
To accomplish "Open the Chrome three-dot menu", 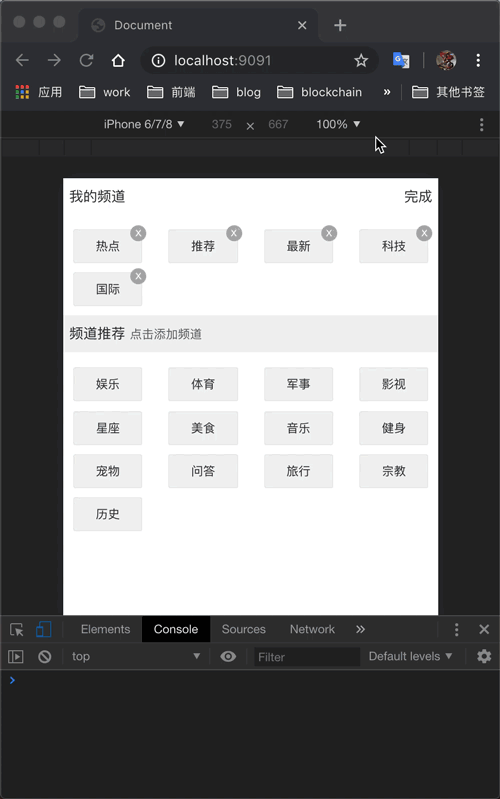I will 478,61.
